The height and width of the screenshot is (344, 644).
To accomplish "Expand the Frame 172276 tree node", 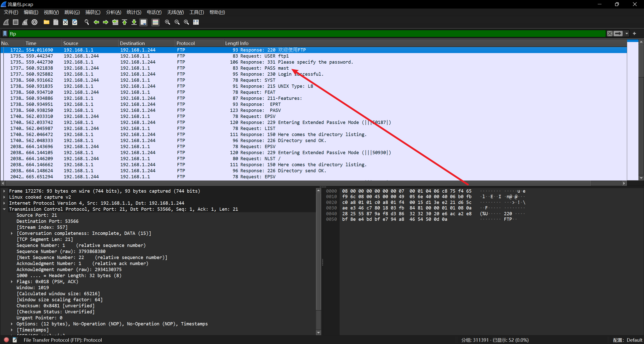I will click(4, 191).
